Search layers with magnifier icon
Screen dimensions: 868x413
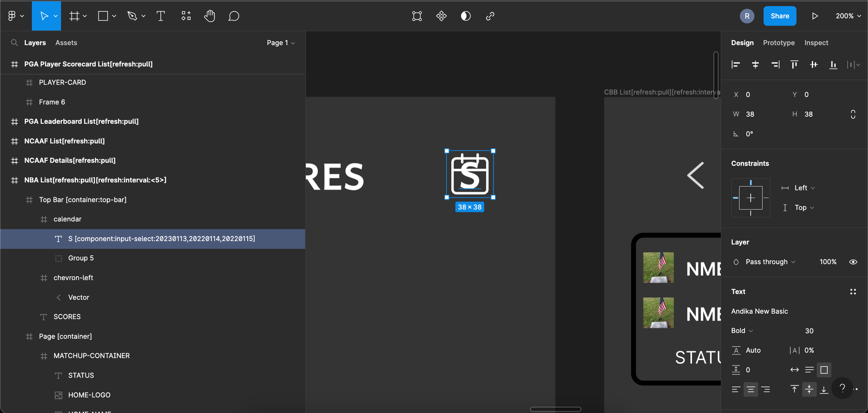point(14,43)
